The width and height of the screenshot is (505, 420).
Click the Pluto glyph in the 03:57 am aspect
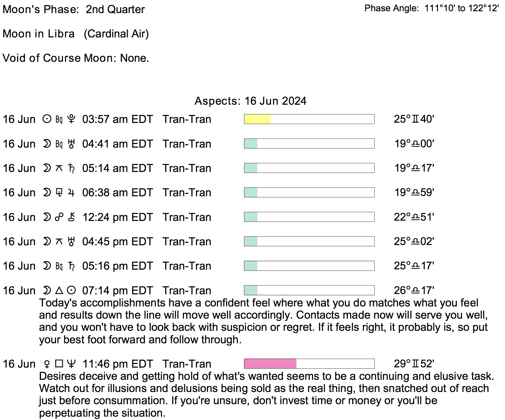(71, 119)
